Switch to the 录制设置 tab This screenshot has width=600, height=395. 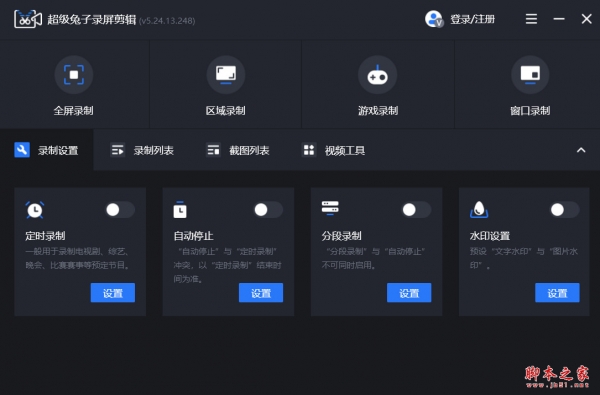coord(47,150)
